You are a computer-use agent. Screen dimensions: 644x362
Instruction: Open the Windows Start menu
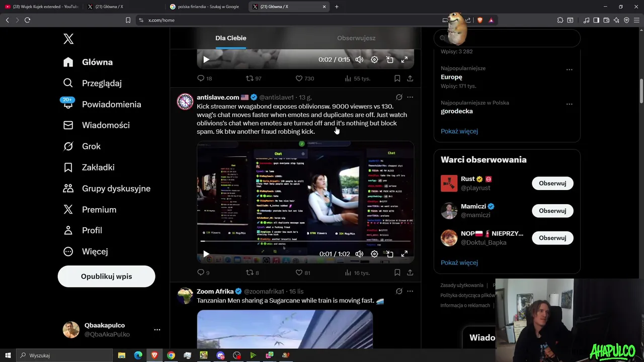(x=8, y=355)
